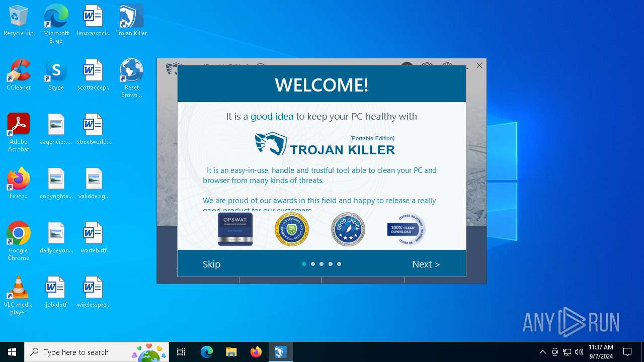The width and height of the screenshot is (644, 362).
Task: Click the 'good idea' highlighted text
Action: pyautogui.click(x=272, y=117)
